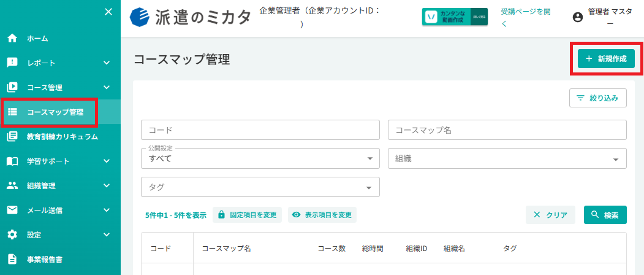Click 管理者 マスター account name
This screenshot has height=275, width=644.
[610, 17]
